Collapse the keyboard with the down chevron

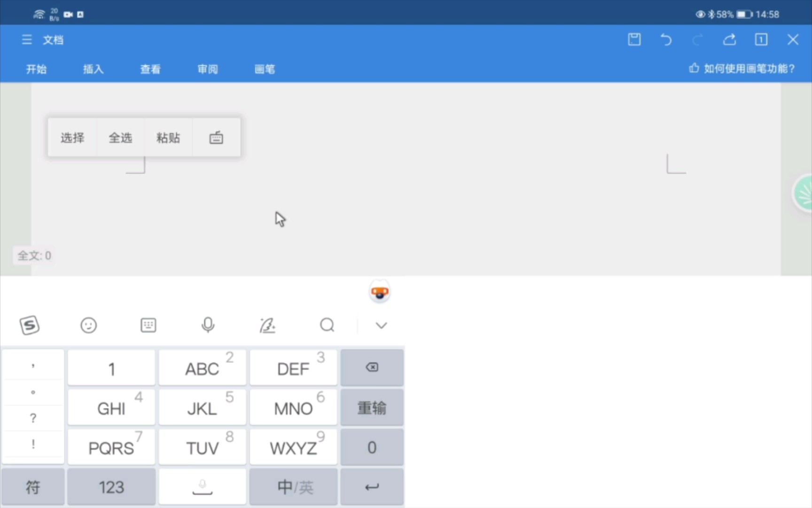[382, 325]
